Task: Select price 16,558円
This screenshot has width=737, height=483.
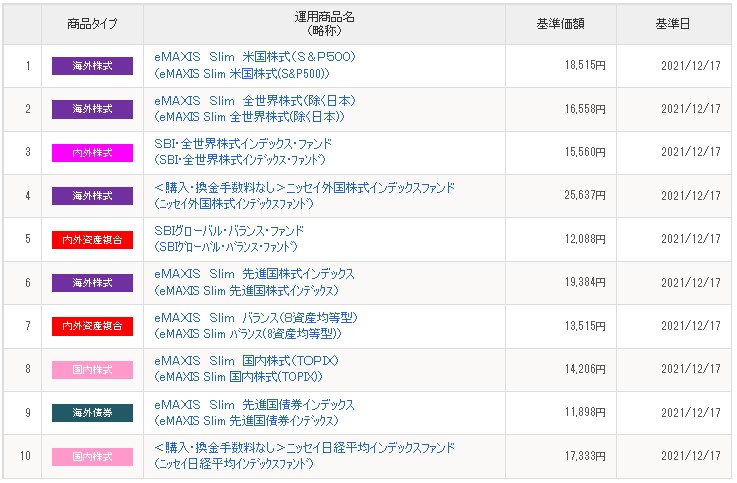Action: [585, 109]
